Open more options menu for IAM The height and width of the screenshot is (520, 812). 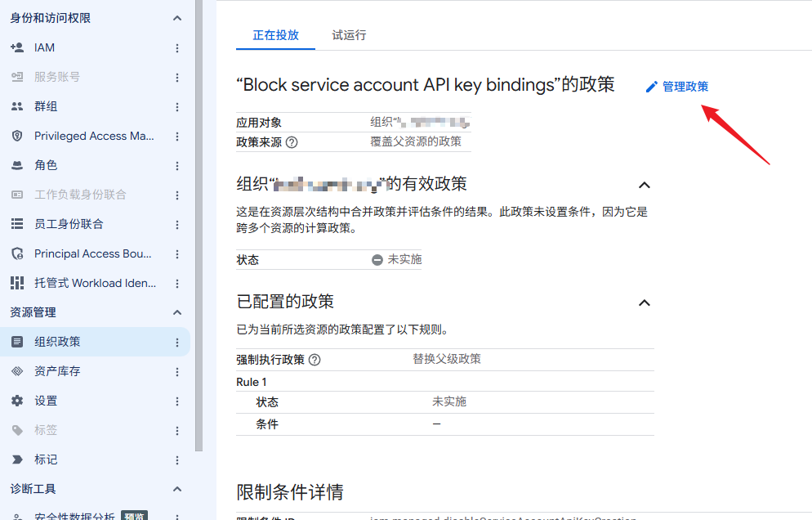tap(177, 47)
